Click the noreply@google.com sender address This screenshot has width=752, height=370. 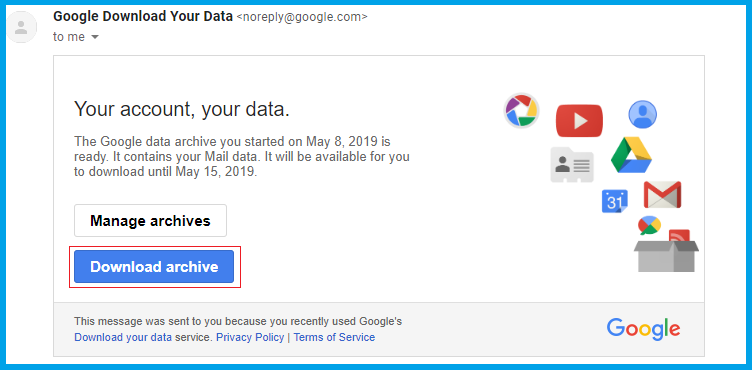(302, 17)
